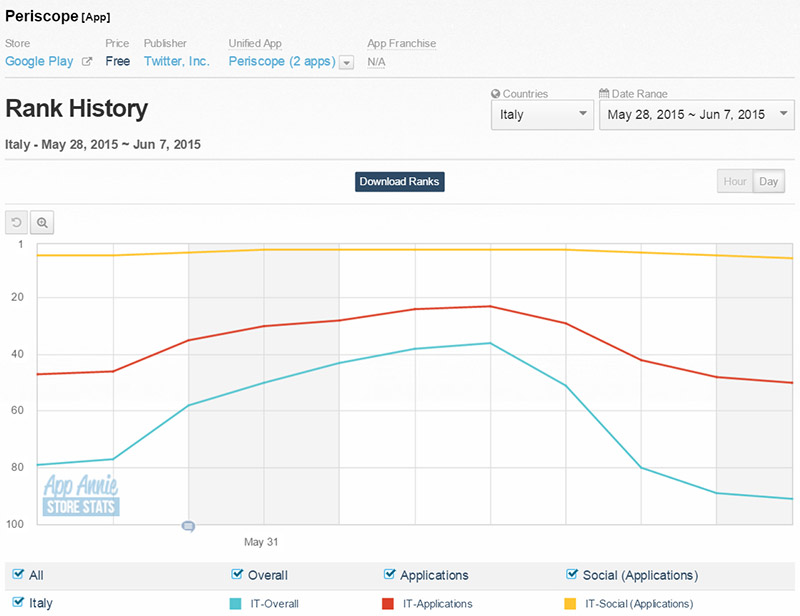Uncheck the Italy row checkbox
The image size is (800, 616).
point(18,602)
